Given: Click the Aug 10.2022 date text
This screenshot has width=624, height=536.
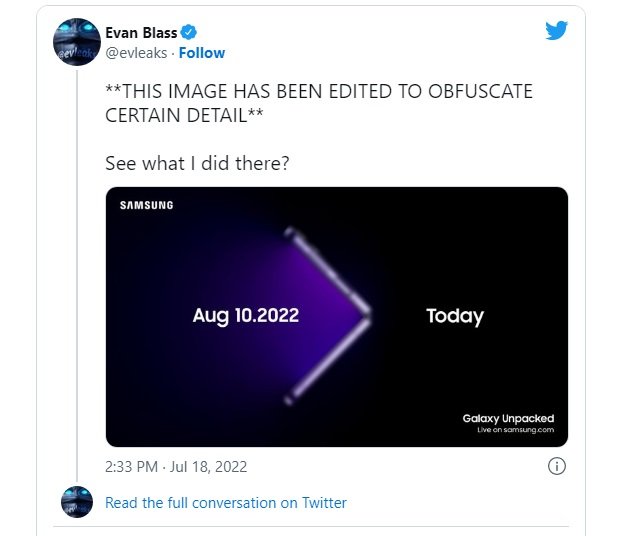Looking at the screenshot, I should click(246, 316).
